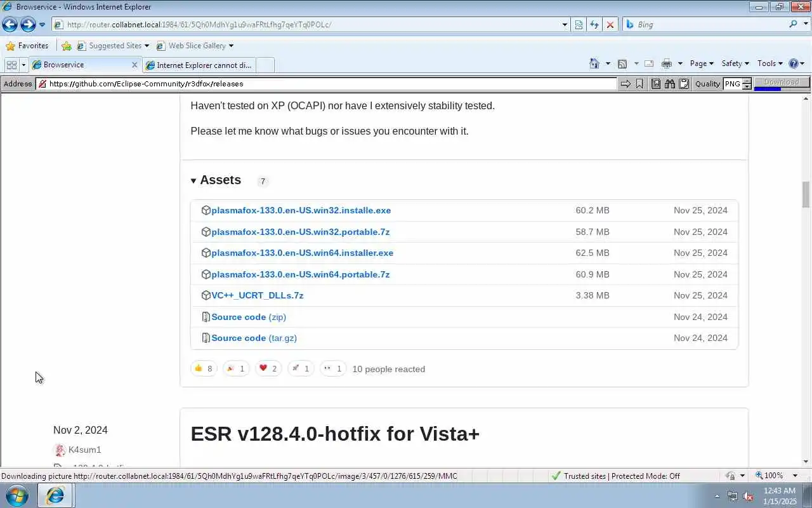Open the Safety menu
Screen dimensions: 812x508
pyautogui.click(x=735, y=63)
